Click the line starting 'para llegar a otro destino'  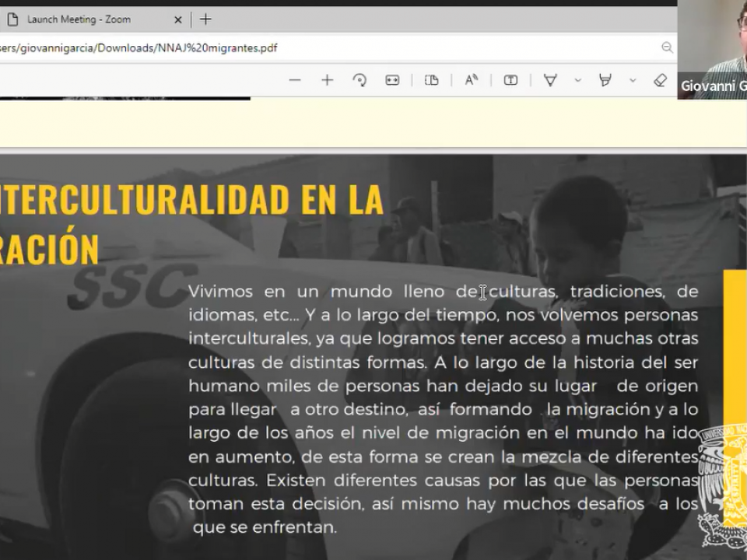443,410
